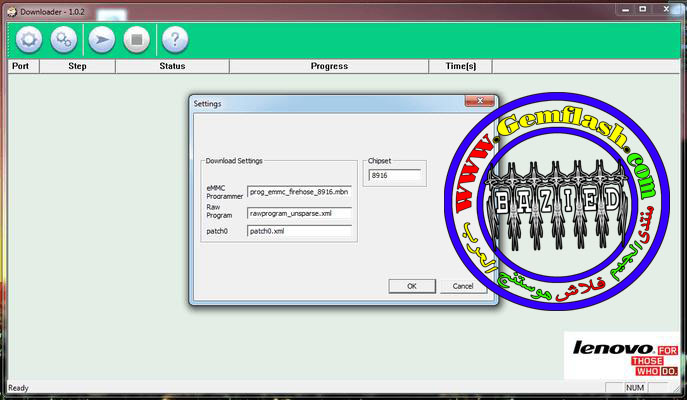687x400 pixels.
Task: Cancel the Settings dialog
Action: [x=463, y=286]
